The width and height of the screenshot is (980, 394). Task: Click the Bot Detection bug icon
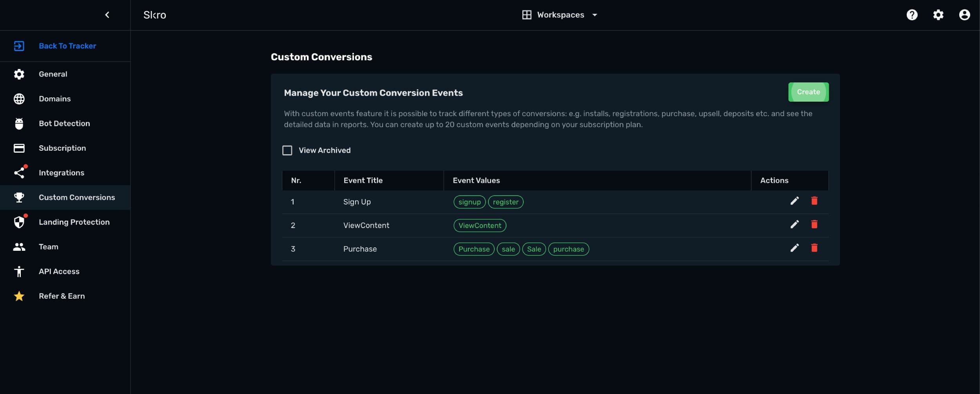[19, 124]
